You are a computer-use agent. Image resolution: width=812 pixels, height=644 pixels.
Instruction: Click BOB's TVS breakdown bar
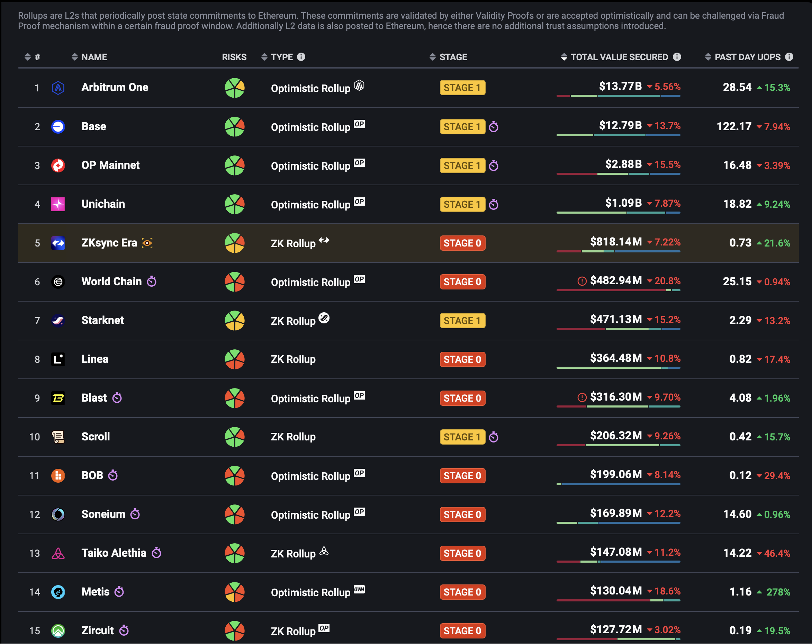tap(619, 484)
